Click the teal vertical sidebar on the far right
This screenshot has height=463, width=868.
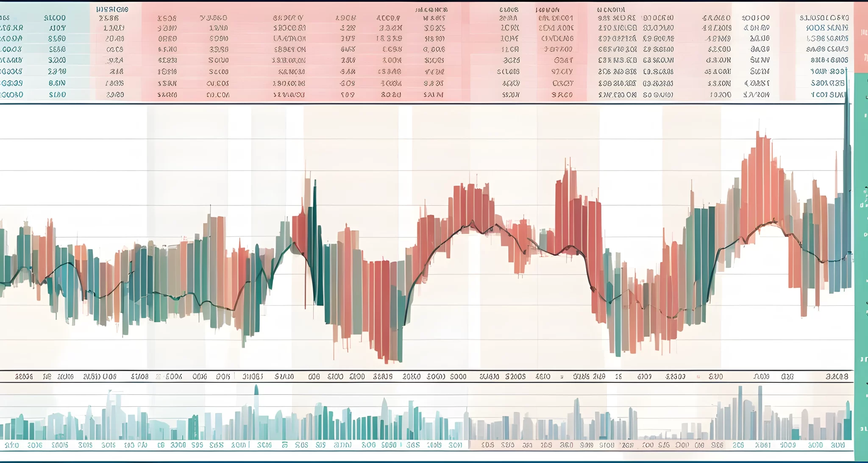click(x=861, y=267)
